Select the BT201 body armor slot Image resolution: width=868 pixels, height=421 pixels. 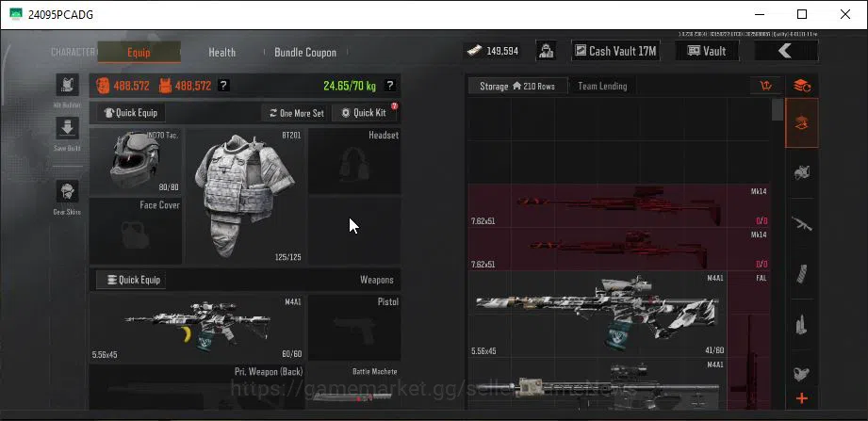pyautogui.click(x=245, y=197)
